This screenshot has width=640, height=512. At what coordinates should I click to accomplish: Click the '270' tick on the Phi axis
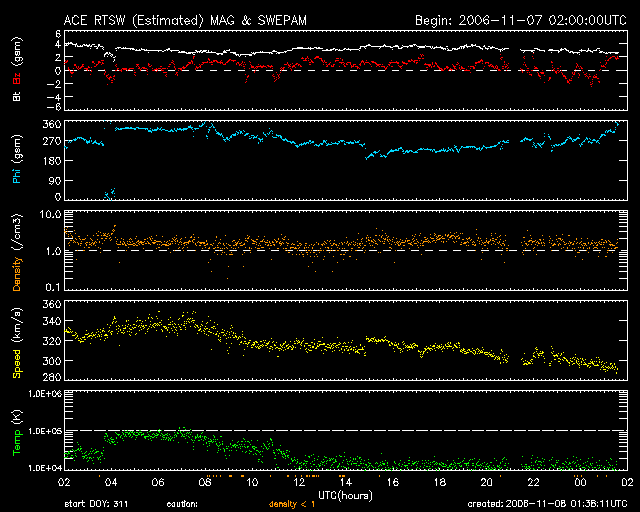(52, 142)
